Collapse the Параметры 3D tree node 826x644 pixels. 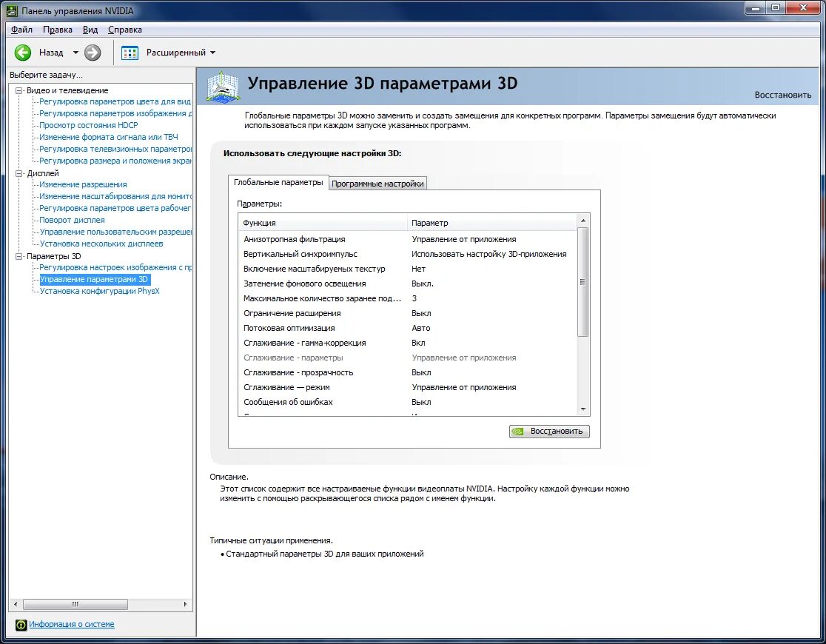click(19, 256)
